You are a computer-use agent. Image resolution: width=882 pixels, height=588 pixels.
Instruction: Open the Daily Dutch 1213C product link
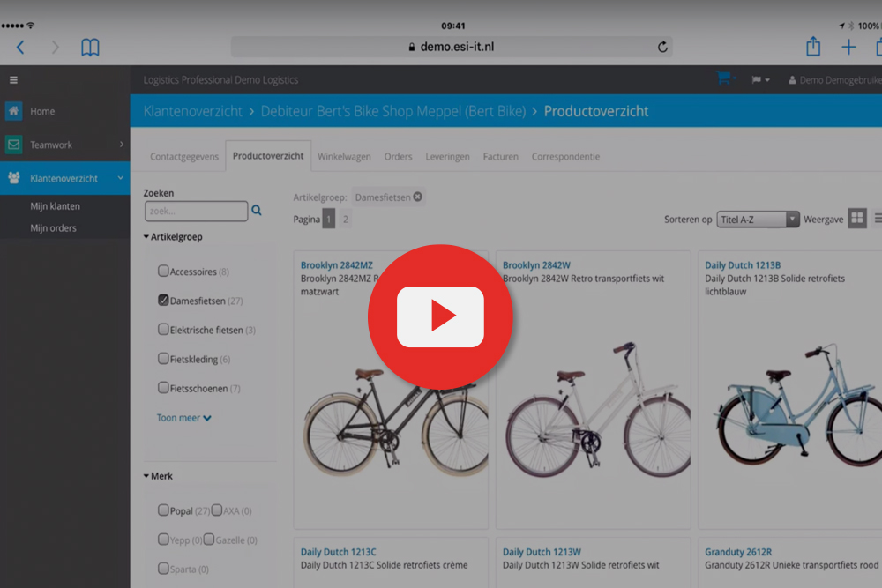tap(338, 552)
